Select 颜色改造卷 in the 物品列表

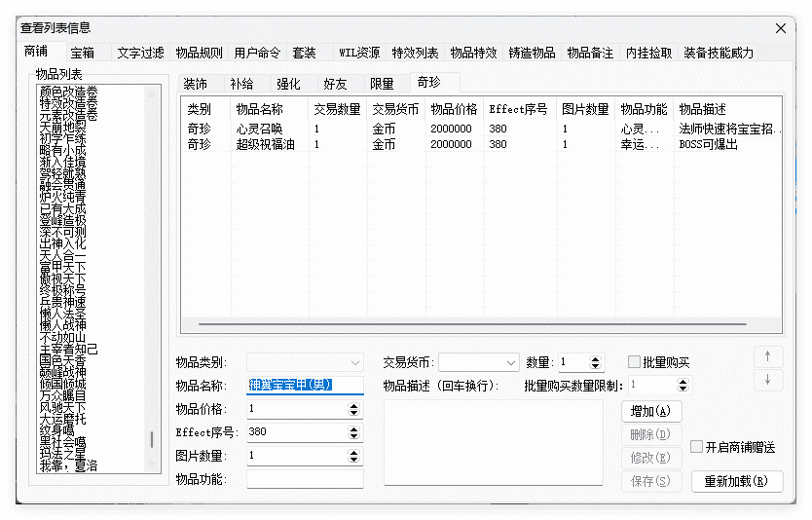pos(68,93)
